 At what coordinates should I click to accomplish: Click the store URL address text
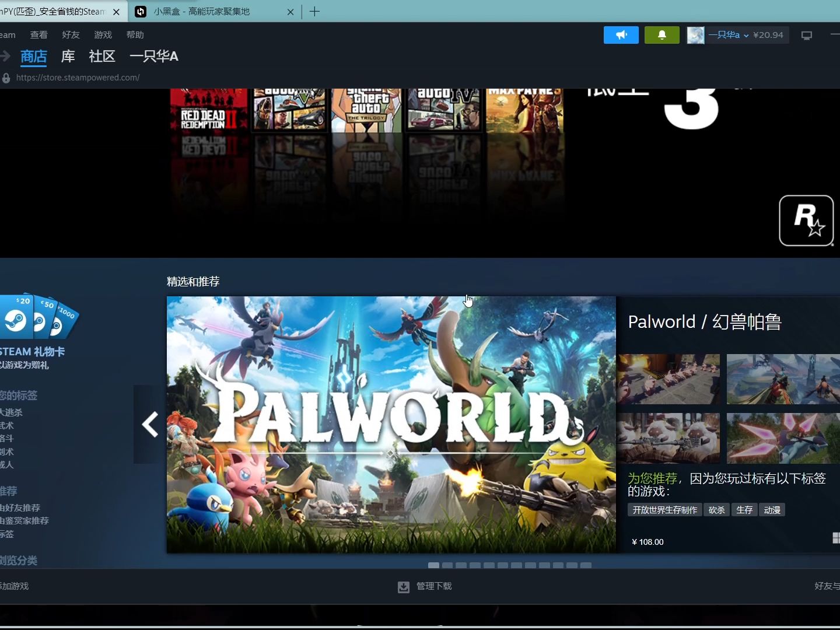coord(78,78)
